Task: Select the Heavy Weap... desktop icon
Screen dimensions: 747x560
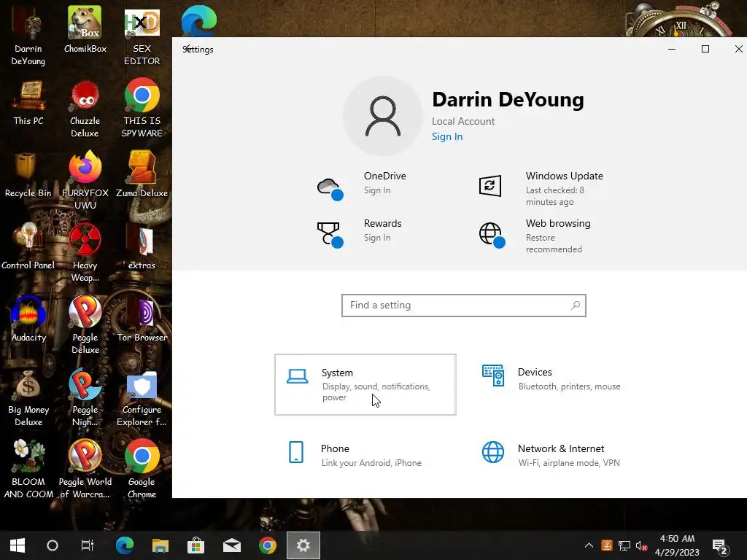Action: 85,252
